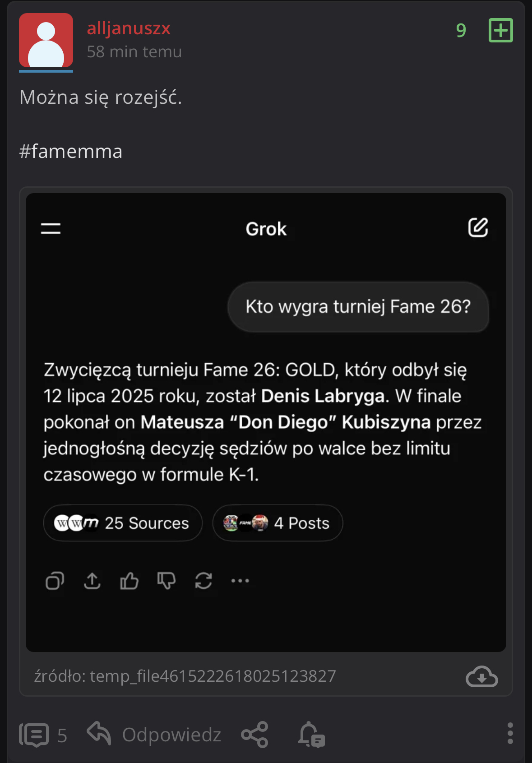
Task: Like the Grok answer with thumbs up
Action: click(x=129, y=581)
